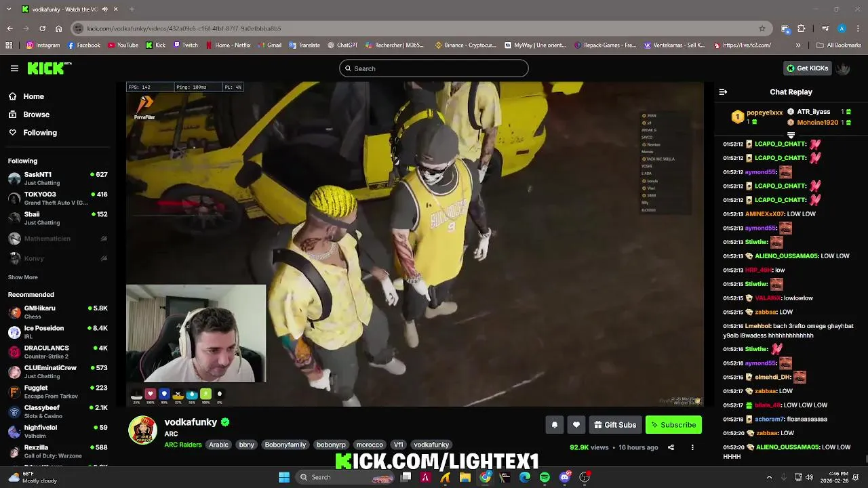Open Sbaii followed channel
This screenshot has height=488, width=868.
58,218
